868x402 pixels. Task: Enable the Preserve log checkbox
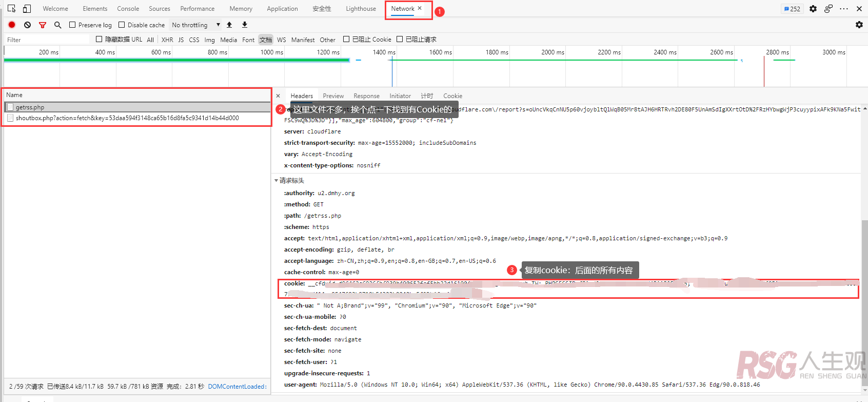[72, 25]
